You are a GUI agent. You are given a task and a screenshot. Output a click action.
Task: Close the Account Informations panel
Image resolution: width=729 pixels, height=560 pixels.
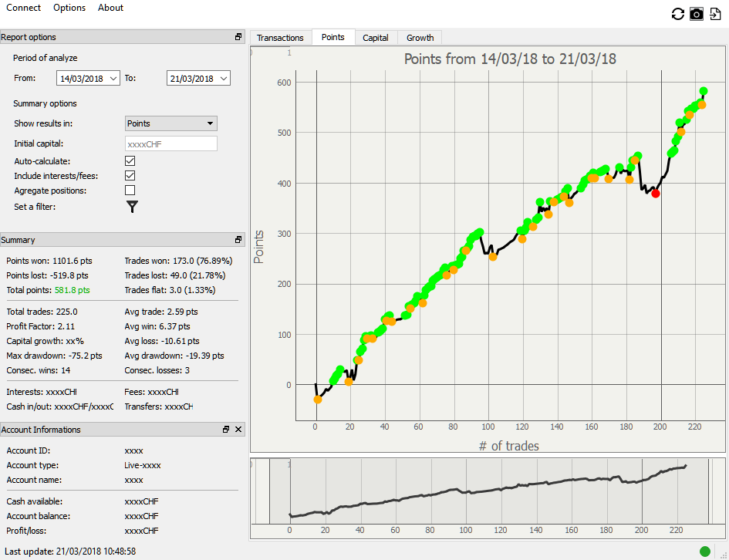click(238, 430)
